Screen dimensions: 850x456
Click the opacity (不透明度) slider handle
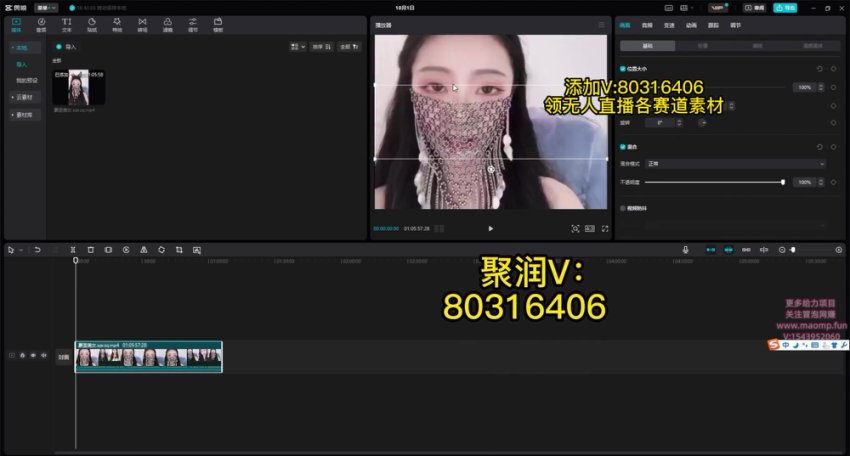click(782, 182)
